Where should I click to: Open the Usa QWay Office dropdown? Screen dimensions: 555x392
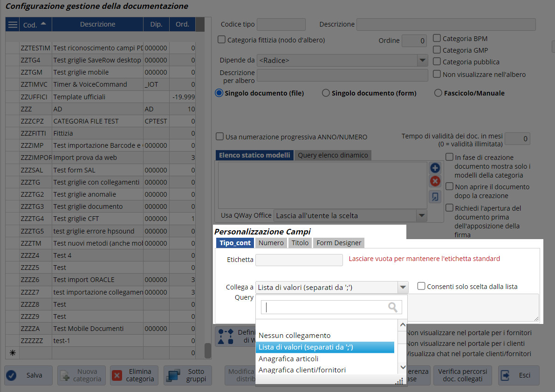(x=421, y=215)
